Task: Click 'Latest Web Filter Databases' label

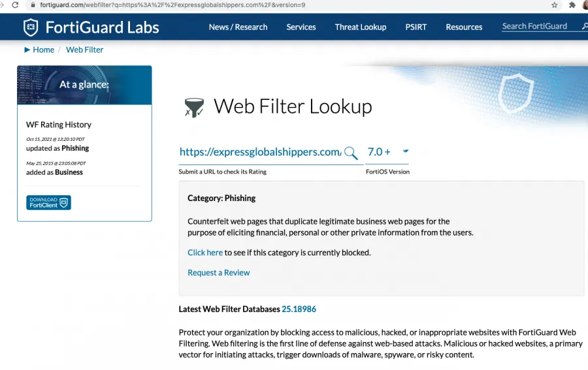Action: tap(229, 309)
